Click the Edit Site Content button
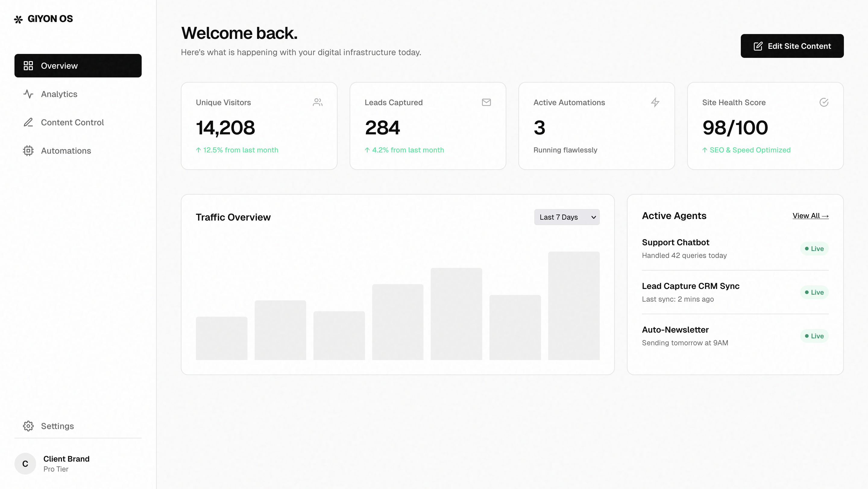Image resolution: width=868 pixels, height=489 pixels. [792, 46]
